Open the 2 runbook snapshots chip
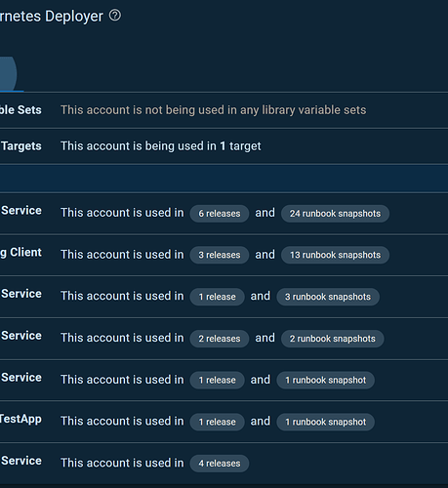This screenshot has height=488, width=448. pos(333,339)
